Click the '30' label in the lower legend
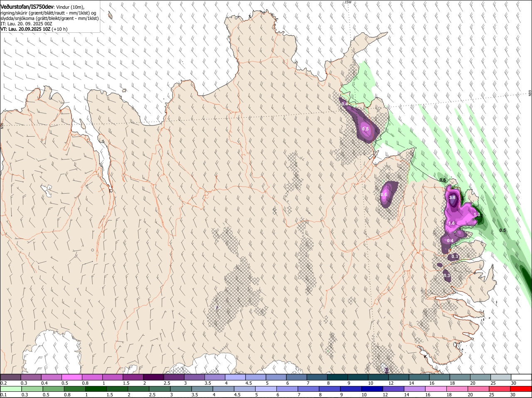The image size is (532, 398). point(512,395)
